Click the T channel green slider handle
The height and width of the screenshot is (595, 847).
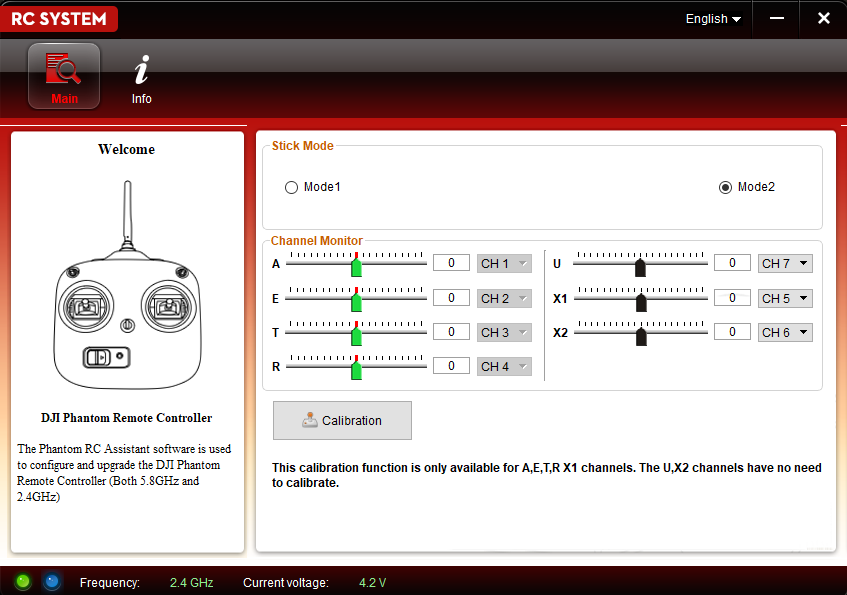[x=356, y=336]
